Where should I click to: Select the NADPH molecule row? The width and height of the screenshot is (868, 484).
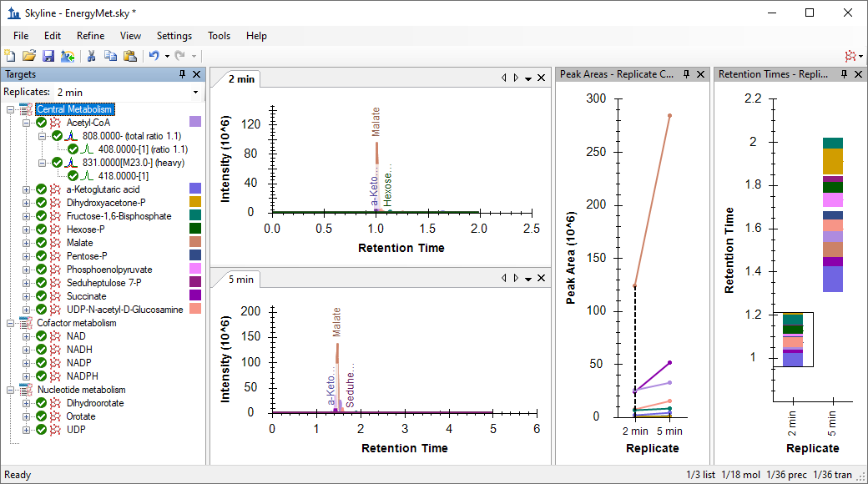(83, 376)
